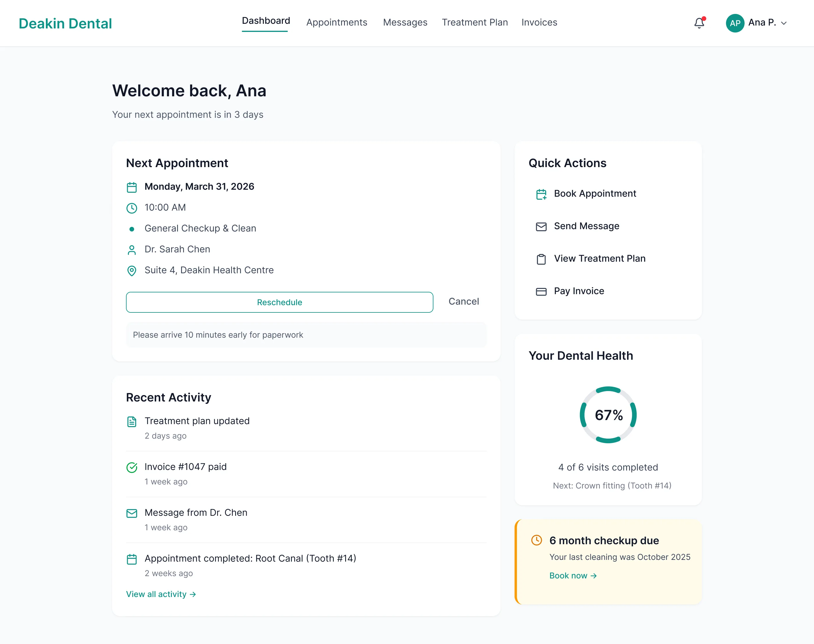This screenshot has width=814, height=644.
Task: Click calendar icon beside Monday, March 31
Action: (132, 187)
